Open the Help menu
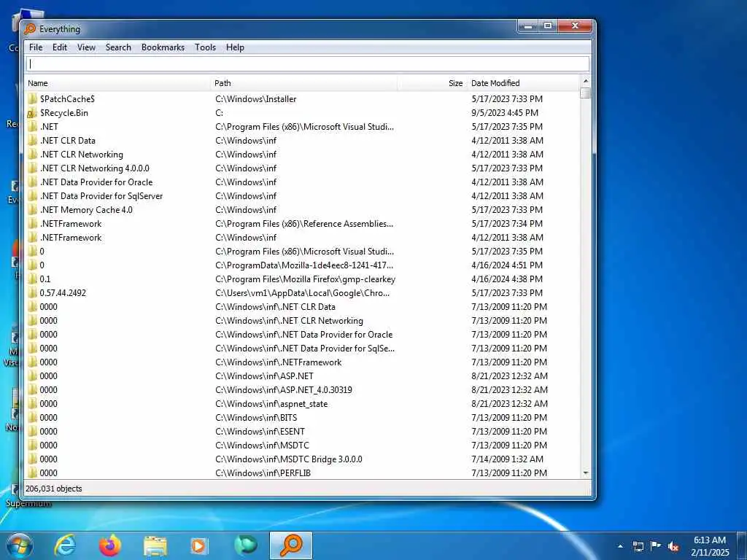The width and height of the screenshot is (747, 560). click(x=235, y=47)
